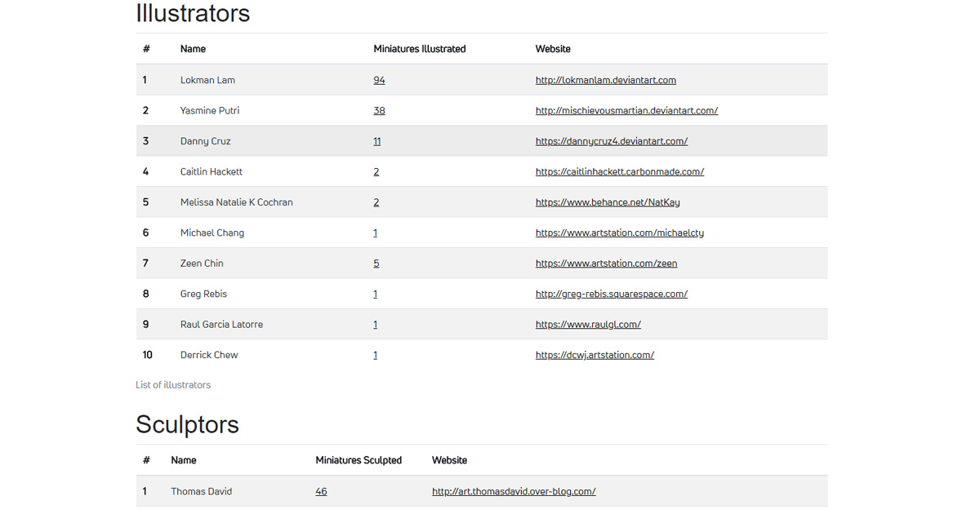980x514 pixels.
Task: Click Danny Cruz's 11 miniatures count
Action: (x=377, y=141)
